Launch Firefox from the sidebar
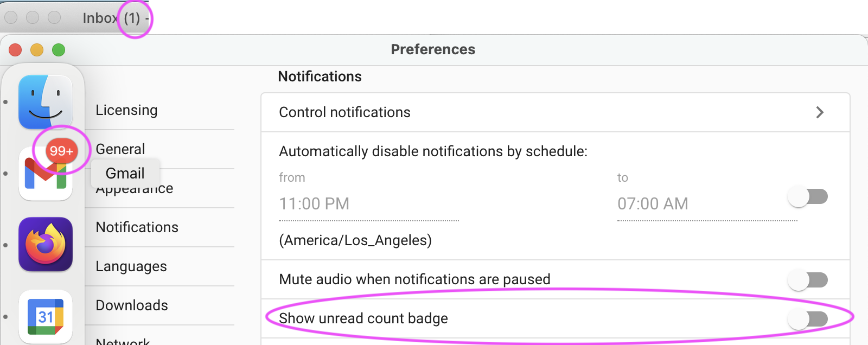Viewport: 868px width, 345px height. (46, 245)
